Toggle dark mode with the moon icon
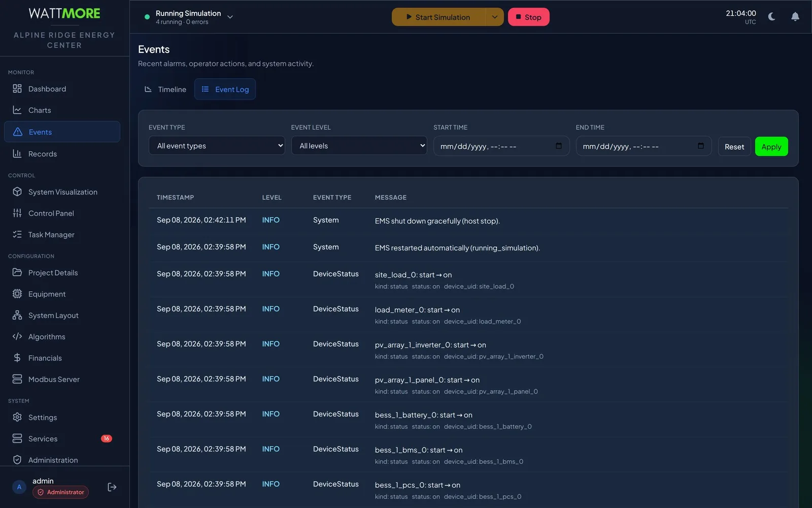 point(772,17)
